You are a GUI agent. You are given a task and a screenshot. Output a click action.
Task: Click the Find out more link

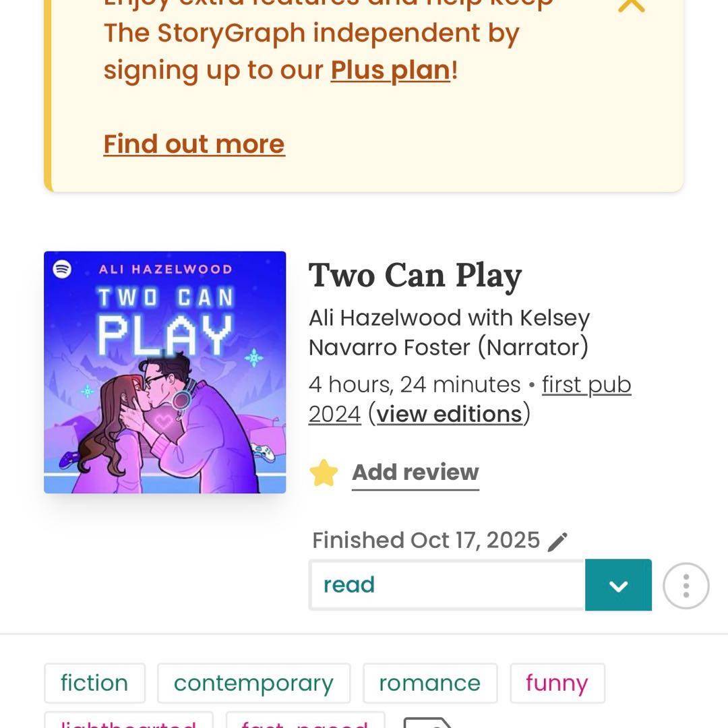coord(194,144)
